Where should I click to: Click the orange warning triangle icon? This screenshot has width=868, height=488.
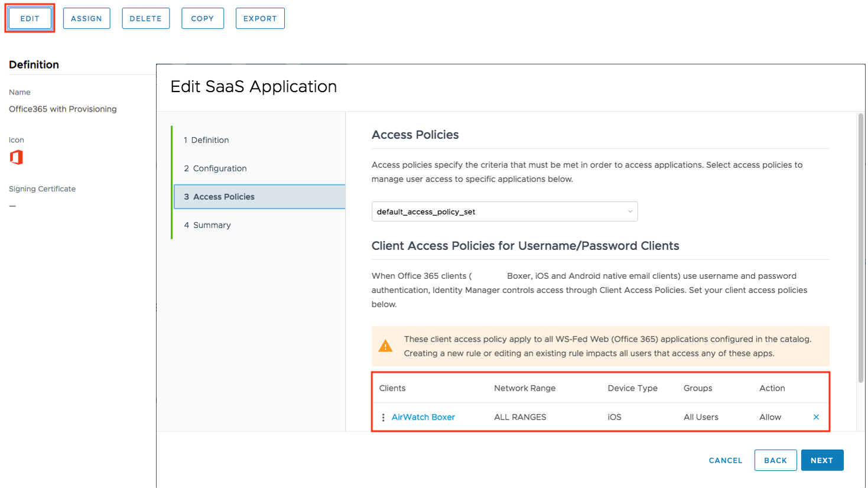[385, 346]
